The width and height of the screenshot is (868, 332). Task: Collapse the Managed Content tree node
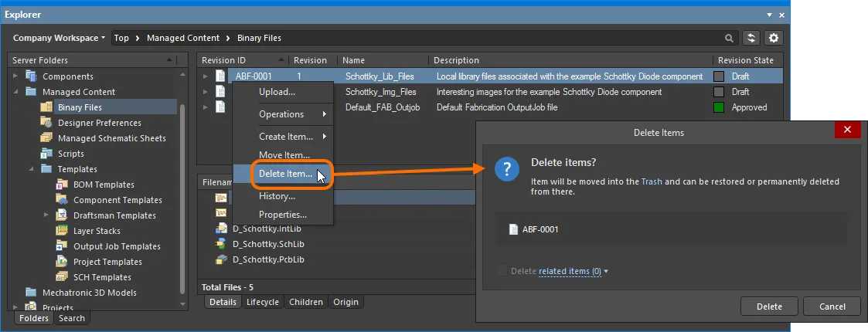[15, 92]
